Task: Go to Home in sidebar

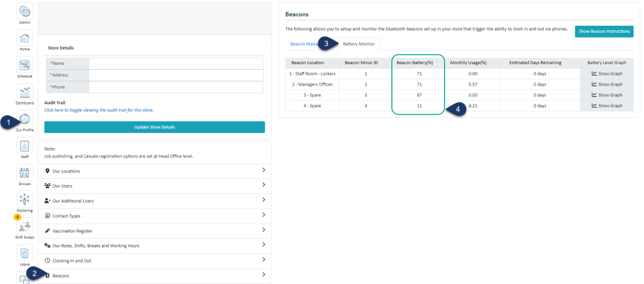Action: (x=25, y=38)
